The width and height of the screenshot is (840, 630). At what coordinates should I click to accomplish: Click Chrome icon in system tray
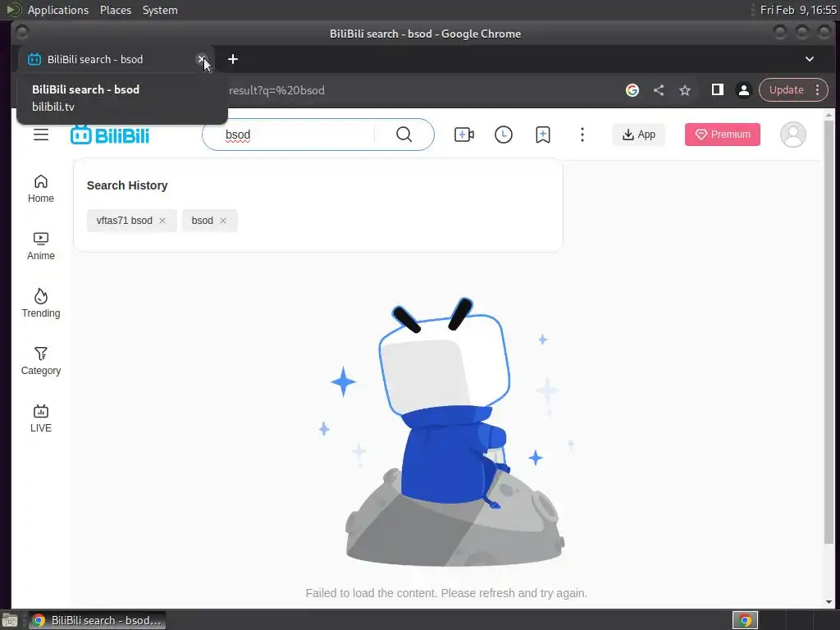[745, 620]
